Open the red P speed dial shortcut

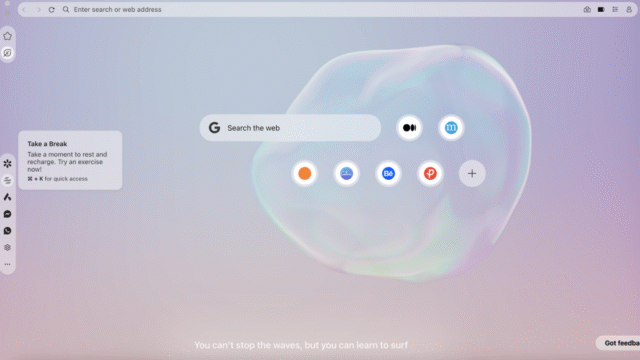pos(430,173)
